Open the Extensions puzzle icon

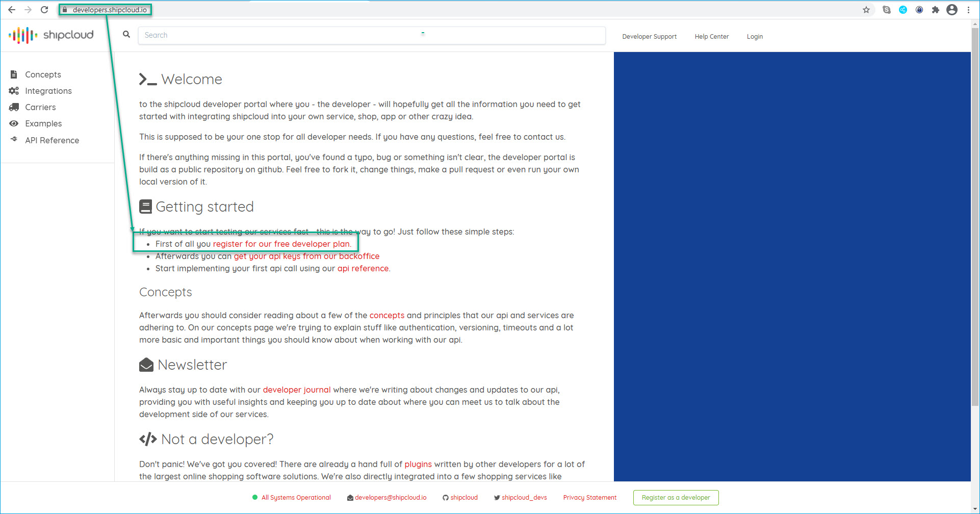click(x=936, y=10)
